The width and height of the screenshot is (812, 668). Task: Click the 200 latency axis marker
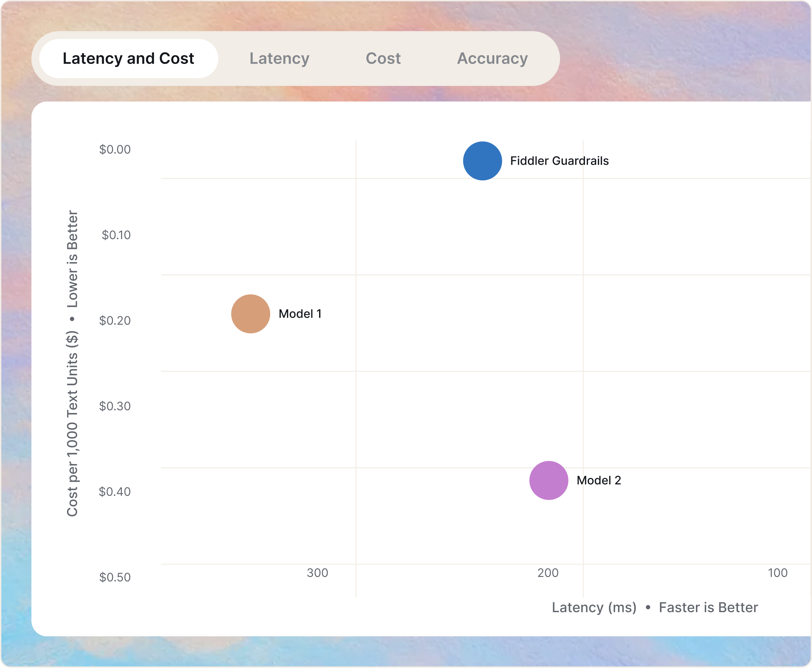point(548,573)
